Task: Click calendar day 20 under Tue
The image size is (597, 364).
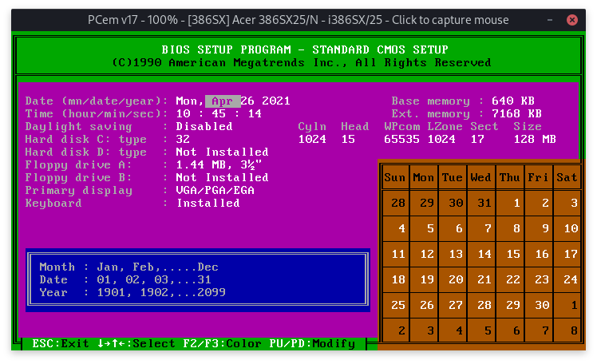Action: coord(456,279)
